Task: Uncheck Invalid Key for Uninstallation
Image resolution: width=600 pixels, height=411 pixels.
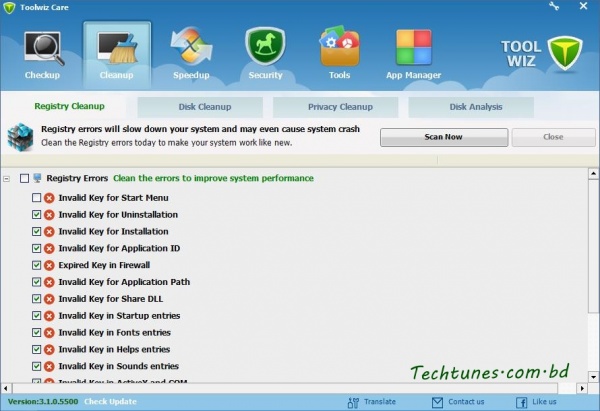Action: [36, 215]
